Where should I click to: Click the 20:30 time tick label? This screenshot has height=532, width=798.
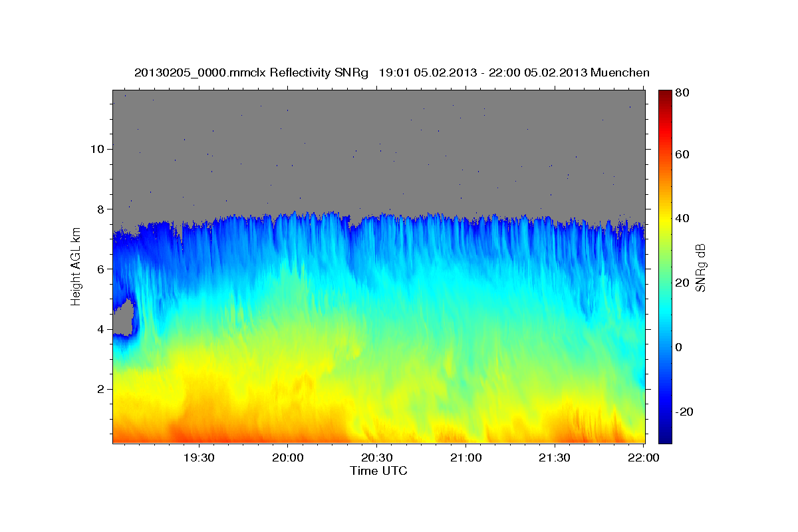[x=376, y=458]
